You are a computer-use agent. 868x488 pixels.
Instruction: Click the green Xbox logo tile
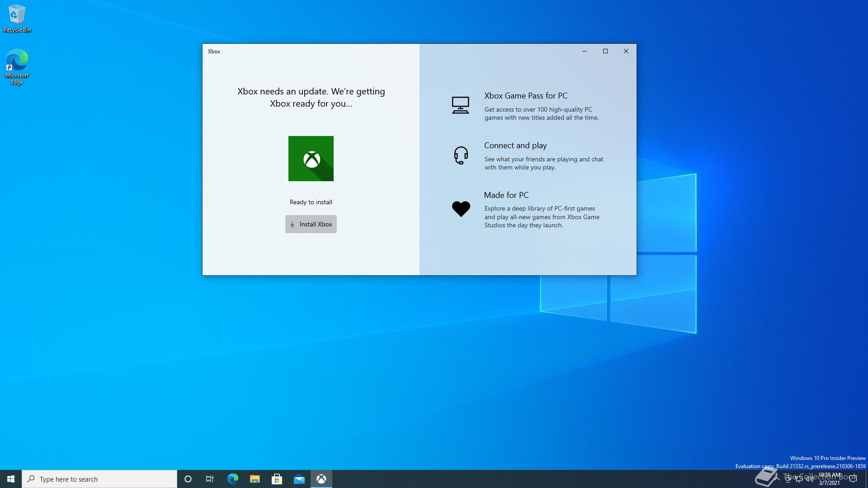[311, 159]
